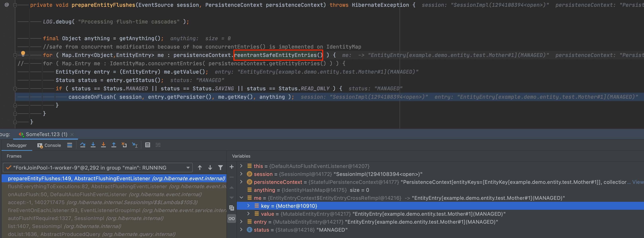The height and width of the screenshot is (238, 644).
Task: Expand the status variable node
Action: 241,229
